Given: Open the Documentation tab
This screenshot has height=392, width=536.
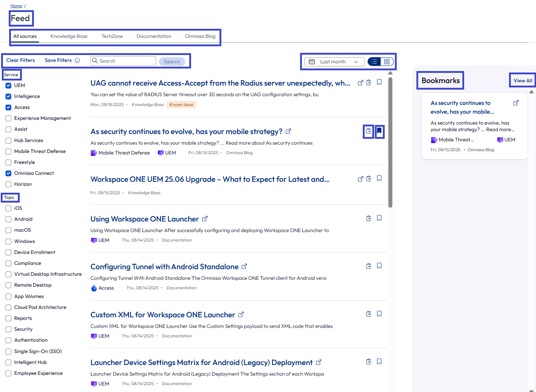Looking at the screenshot, I should pos(154,36).
